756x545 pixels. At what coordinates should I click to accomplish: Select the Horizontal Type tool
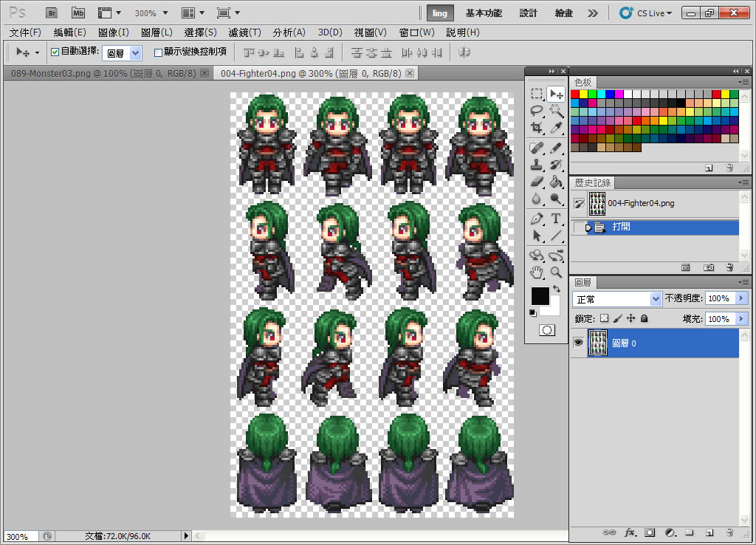(556, 219)
